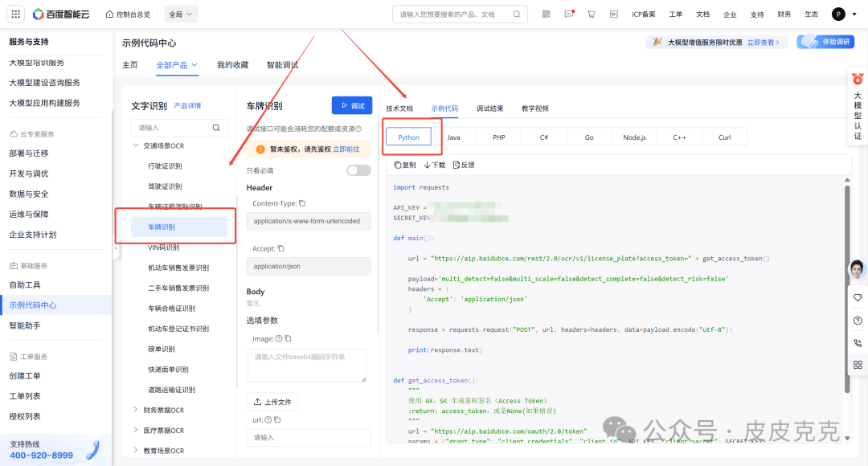This screenshot has height=466, width=868.
Task: Click the heart favorite icon on right rail
Action: (858, 298)
